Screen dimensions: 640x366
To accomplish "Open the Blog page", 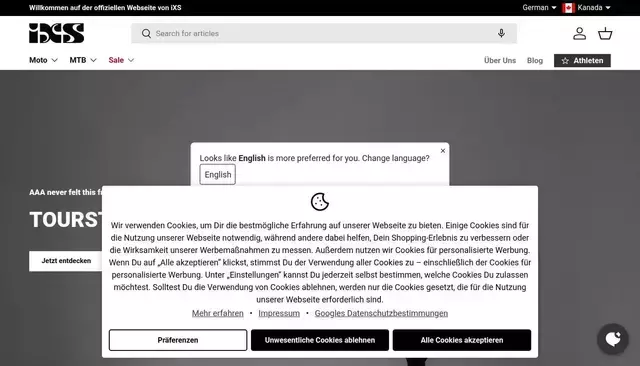I will point(535,60).
